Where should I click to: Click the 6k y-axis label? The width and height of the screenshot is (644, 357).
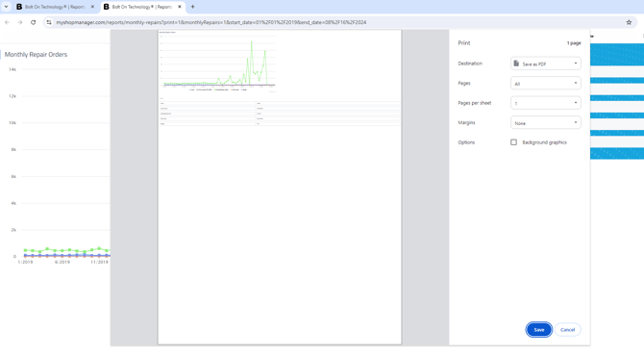[14, 176]
